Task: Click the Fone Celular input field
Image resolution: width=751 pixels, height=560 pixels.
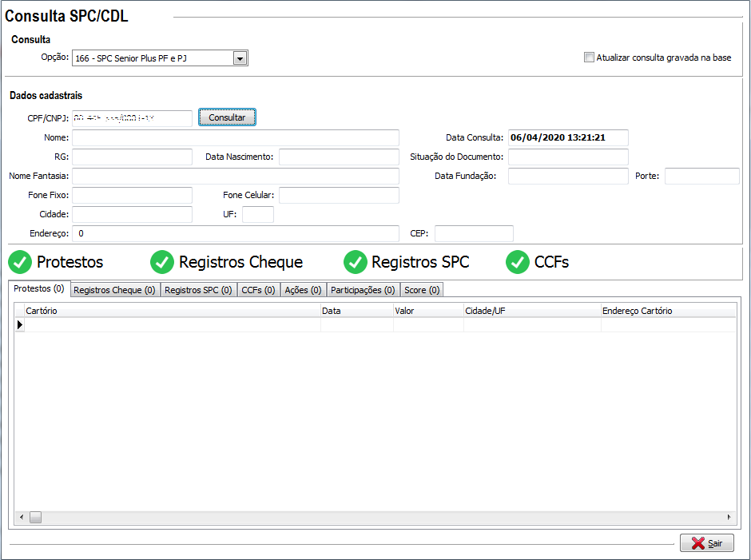Action: 338,196
